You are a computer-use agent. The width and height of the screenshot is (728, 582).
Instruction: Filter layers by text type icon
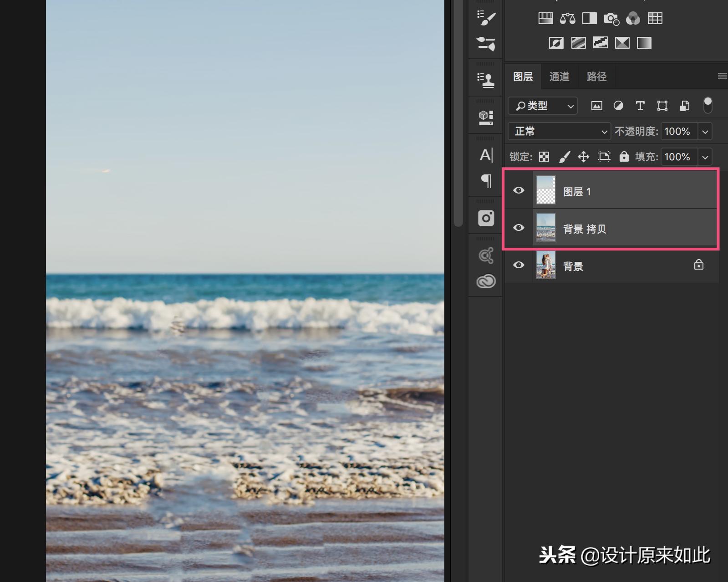coord(640,106)
